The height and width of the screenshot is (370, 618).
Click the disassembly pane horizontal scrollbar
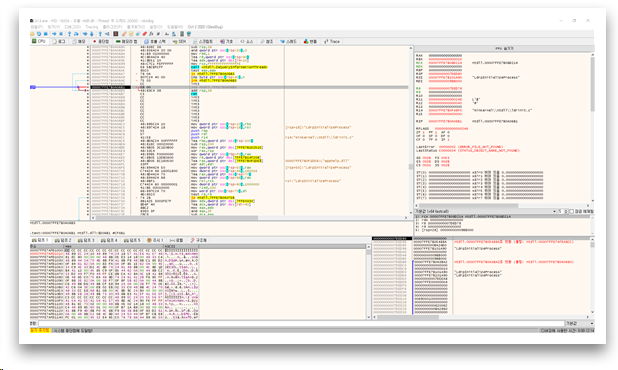pos(249,218)
